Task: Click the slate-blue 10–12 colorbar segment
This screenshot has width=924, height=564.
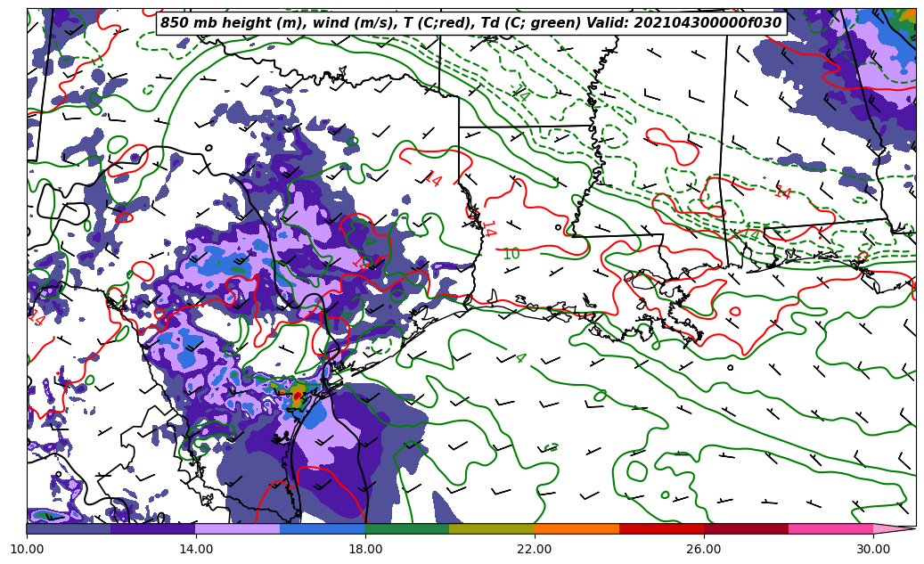Action: (69, 528)
